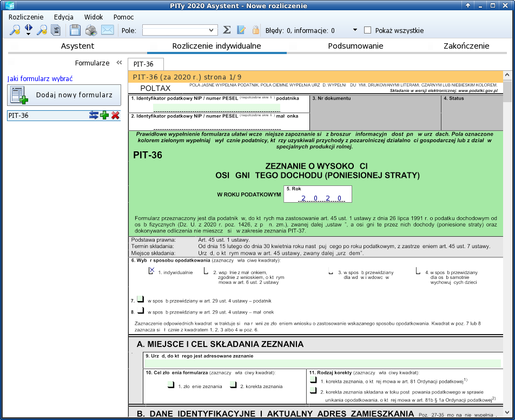
Task: Enable the 'Pokaż wszystkie' checkbox
Action: [368, 30]
